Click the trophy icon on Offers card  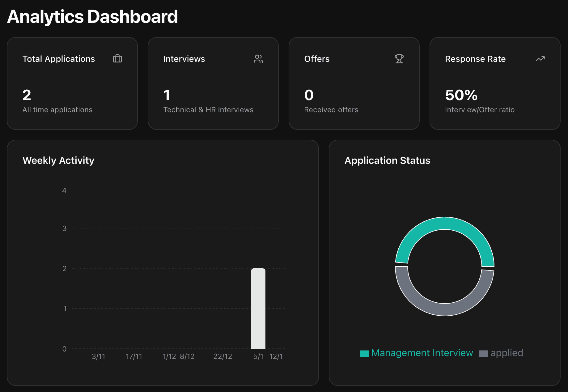(399, 58)
